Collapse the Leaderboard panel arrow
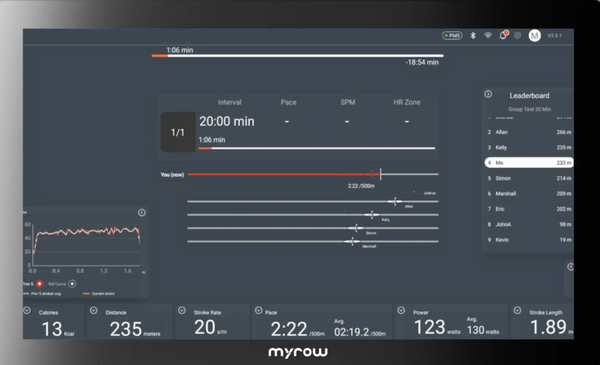Viewport: 600px width, 365px height. [x=488, y=94]
